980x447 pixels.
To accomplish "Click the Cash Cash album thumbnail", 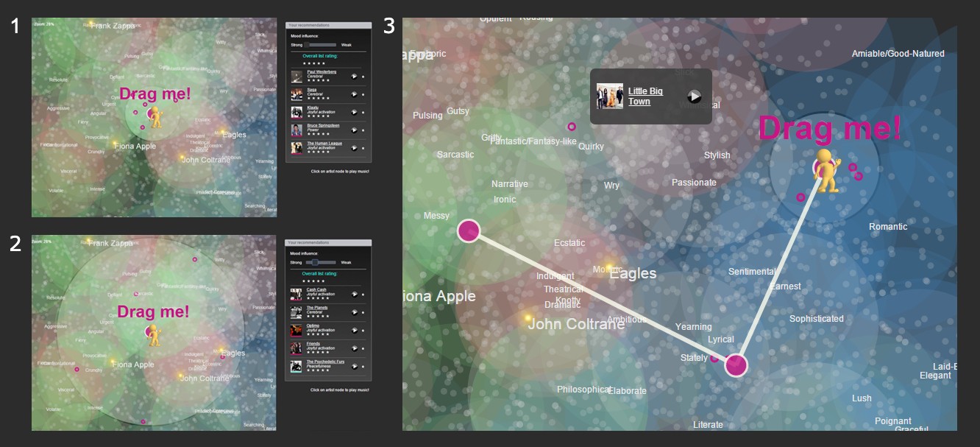I will coord(296,295).
